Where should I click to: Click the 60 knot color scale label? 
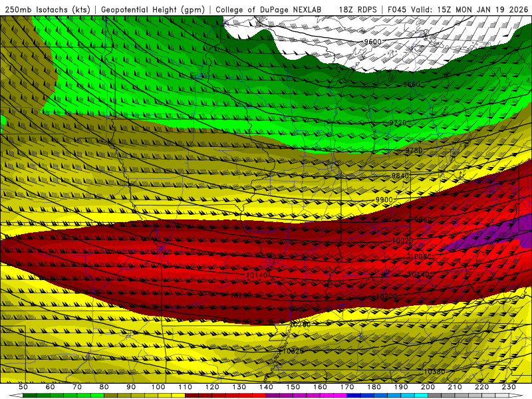(50, 387)
